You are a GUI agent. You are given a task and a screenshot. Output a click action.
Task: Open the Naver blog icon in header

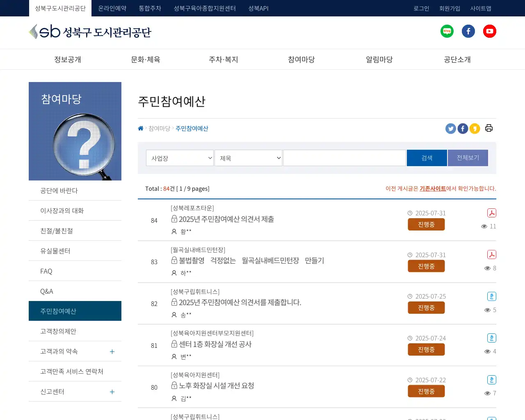click(447, 31)
